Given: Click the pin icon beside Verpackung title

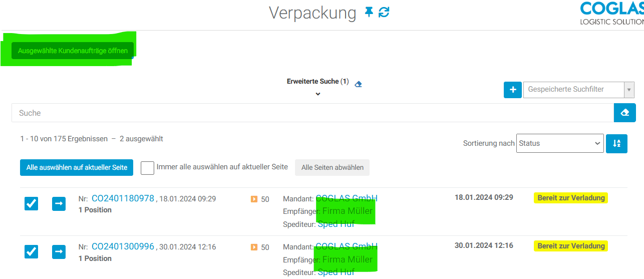Looking at the screenshot, I should click(369, 12).
